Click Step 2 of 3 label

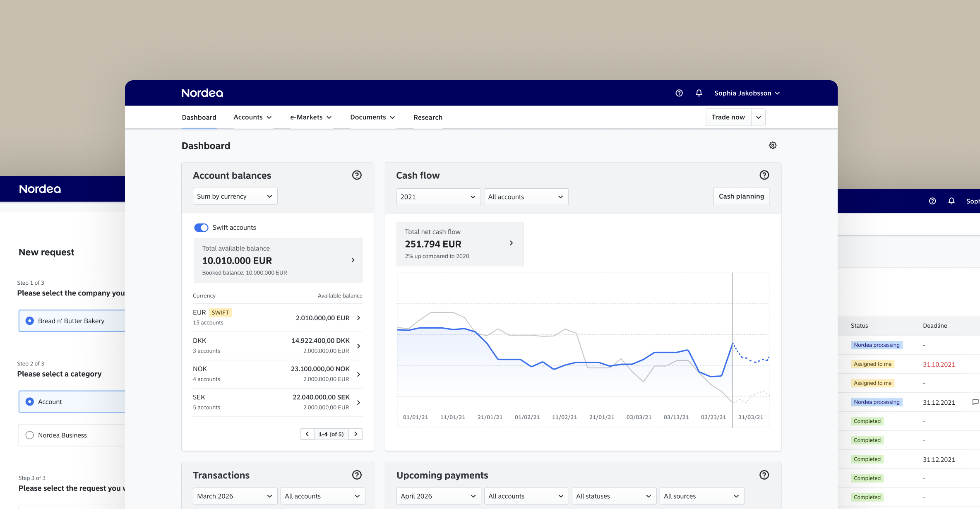[x=31, y=364]
